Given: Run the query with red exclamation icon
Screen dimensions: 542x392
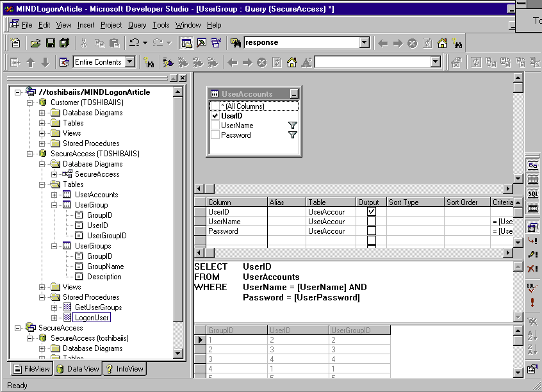Looking at the screenshot, I should point(532,302).
